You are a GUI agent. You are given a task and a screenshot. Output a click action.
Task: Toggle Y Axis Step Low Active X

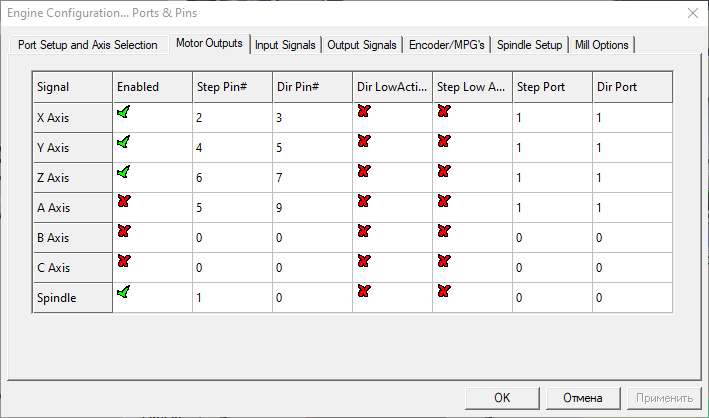pyautogui.click(x=444, y=142)
